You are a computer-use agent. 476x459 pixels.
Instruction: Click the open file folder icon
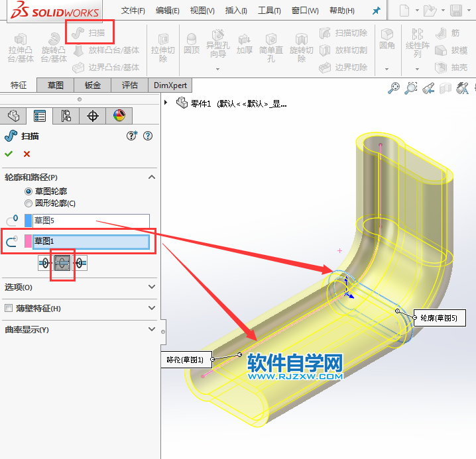tap(430, 11)
